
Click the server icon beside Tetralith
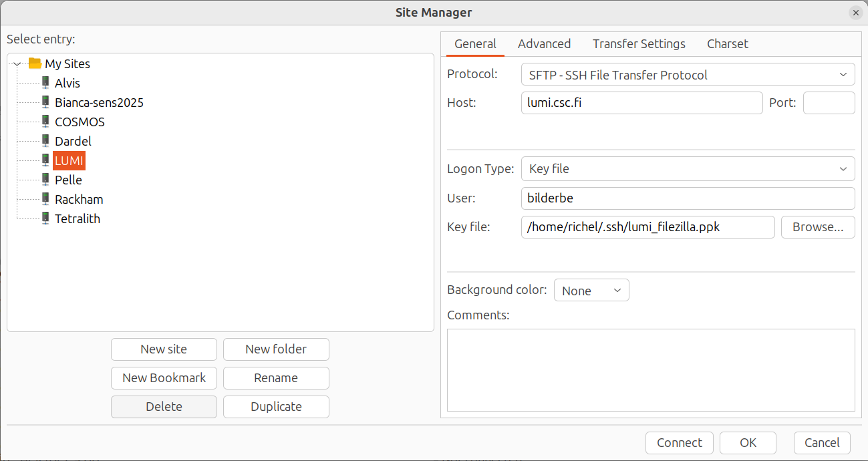45,218
